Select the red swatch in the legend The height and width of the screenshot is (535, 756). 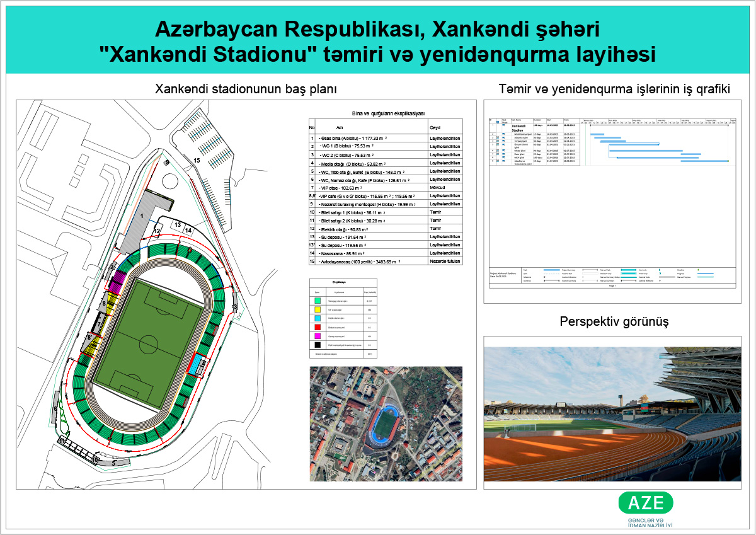(x=319, y=328)
